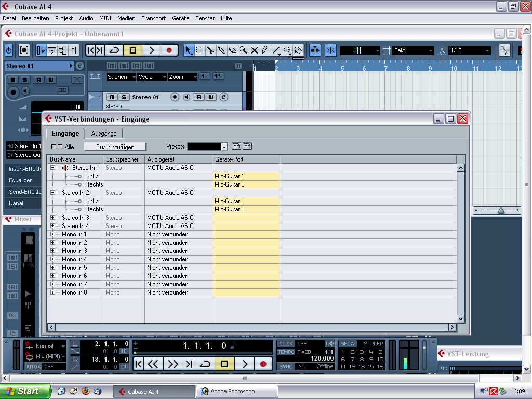
Task: Select the Erase tool
Action: pyautogui.click(x=232, y=50)
